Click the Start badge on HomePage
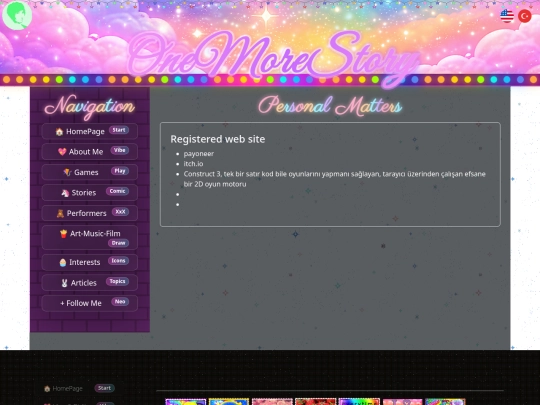Viewport: 540px width, 405px height. pos(119,130)
